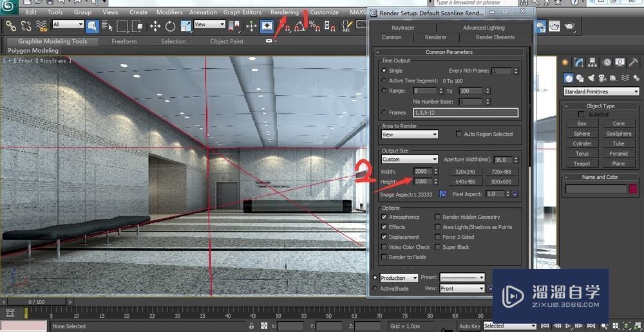
Task: Open the Graph Editors menu
Action: [x=242, y=12]
